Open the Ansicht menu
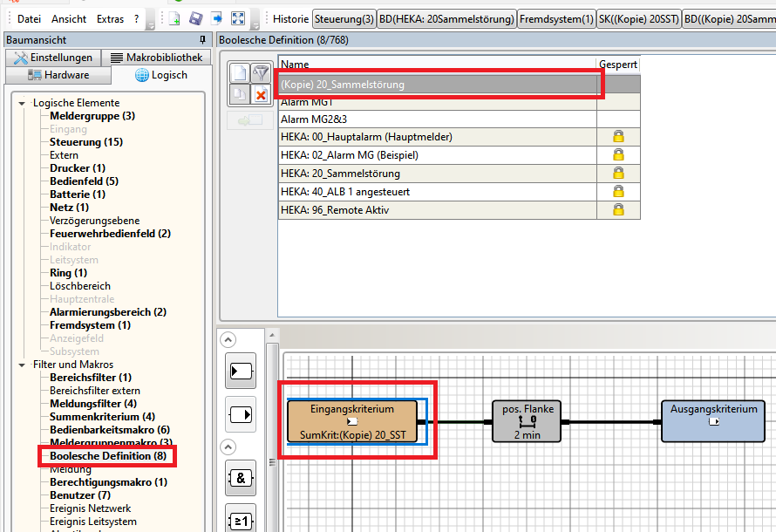776x532 pixels. tap(69, 19)
